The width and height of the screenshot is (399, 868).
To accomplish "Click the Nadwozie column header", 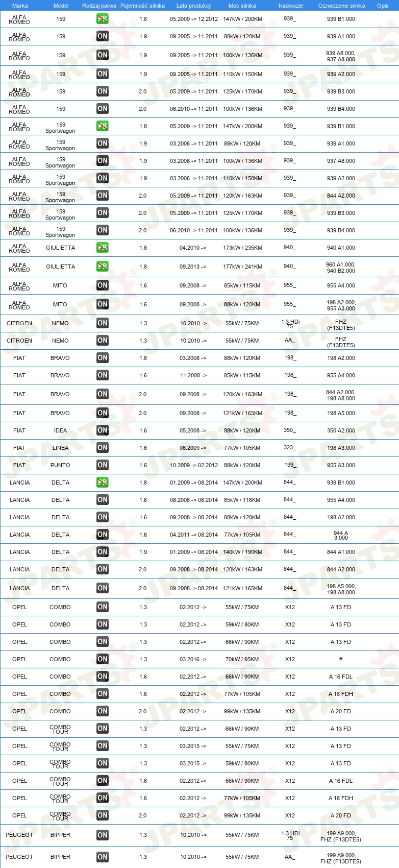I will (x=291, y=6).
